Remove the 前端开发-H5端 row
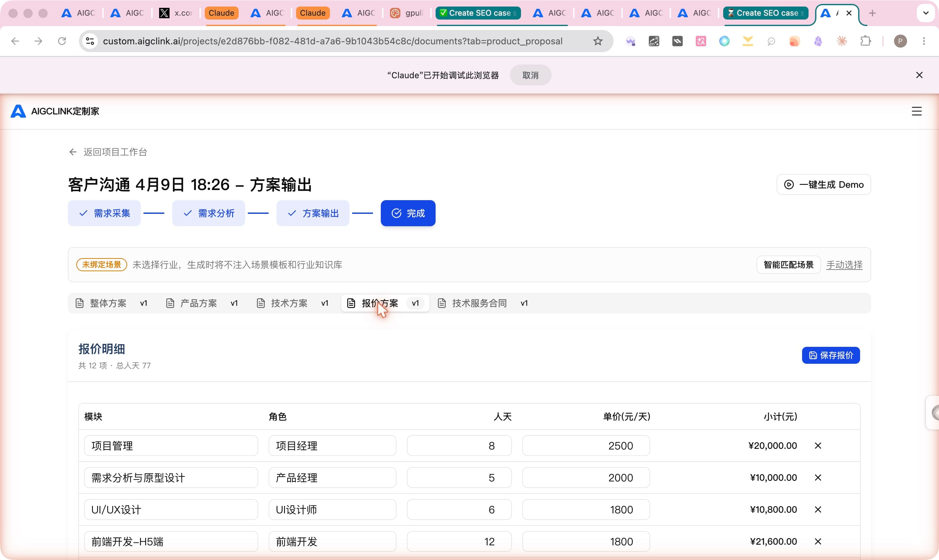 click(817, 541)
